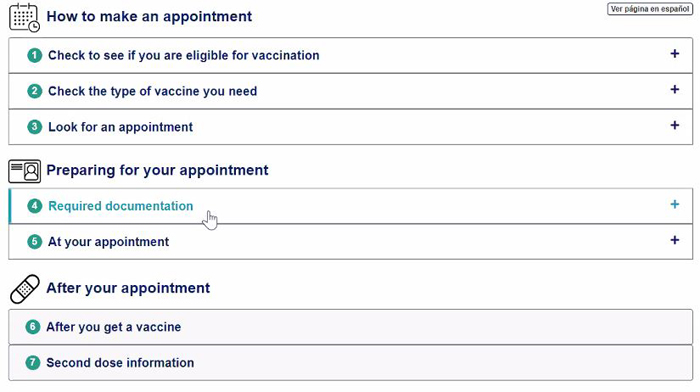This screenshot has height=392, width=700.
Task: Open Check the type of vaccine you need
Action: point(350,91)
